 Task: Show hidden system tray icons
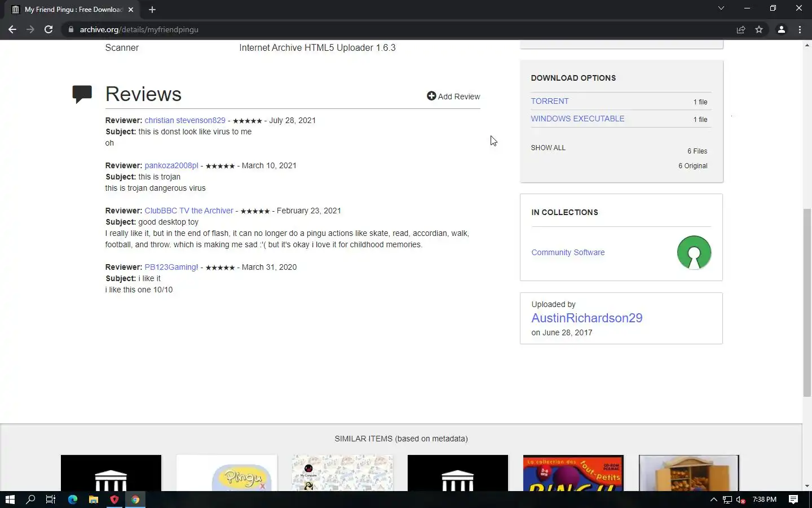click(713, 500)
